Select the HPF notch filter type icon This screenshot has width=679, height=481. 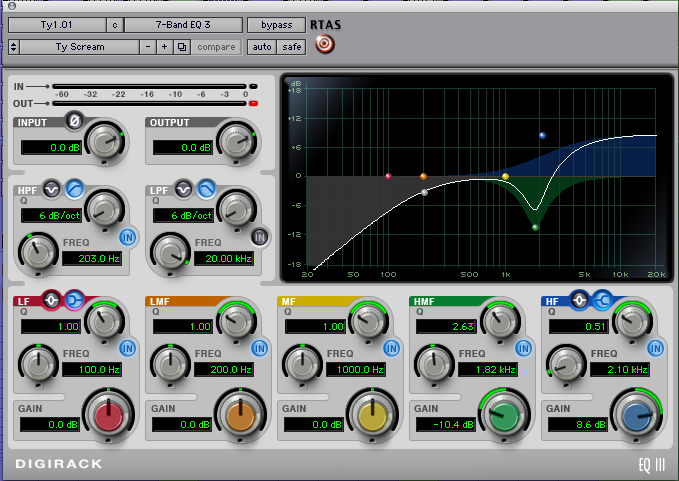coord(52,189)
